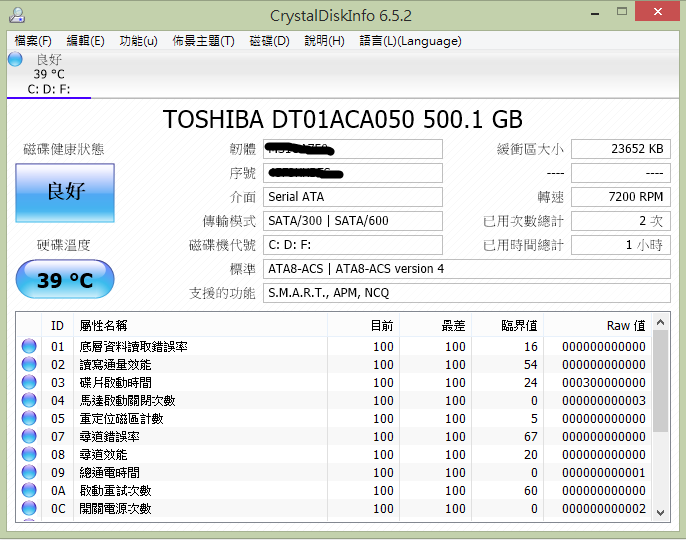The image size is (686, 540).
Task: Select the 底層資料讀取錯誤率 row
Action: click(334, 347)
